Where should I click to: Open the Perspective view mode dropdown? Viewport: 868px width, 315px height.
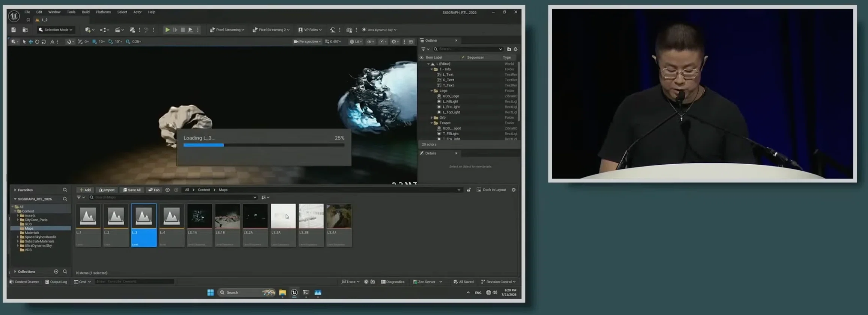point(307,42)
